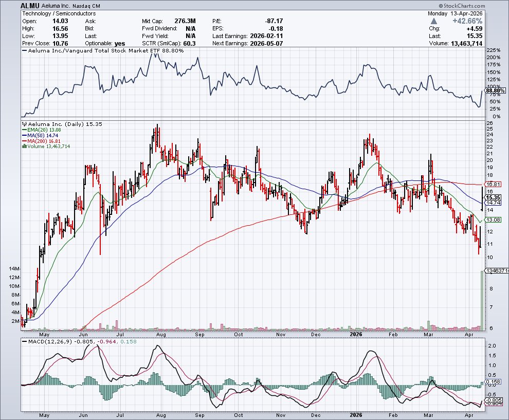Click the MA(200) 16.81 legend entry
509x420 pixels.
(x=41, y=141)
